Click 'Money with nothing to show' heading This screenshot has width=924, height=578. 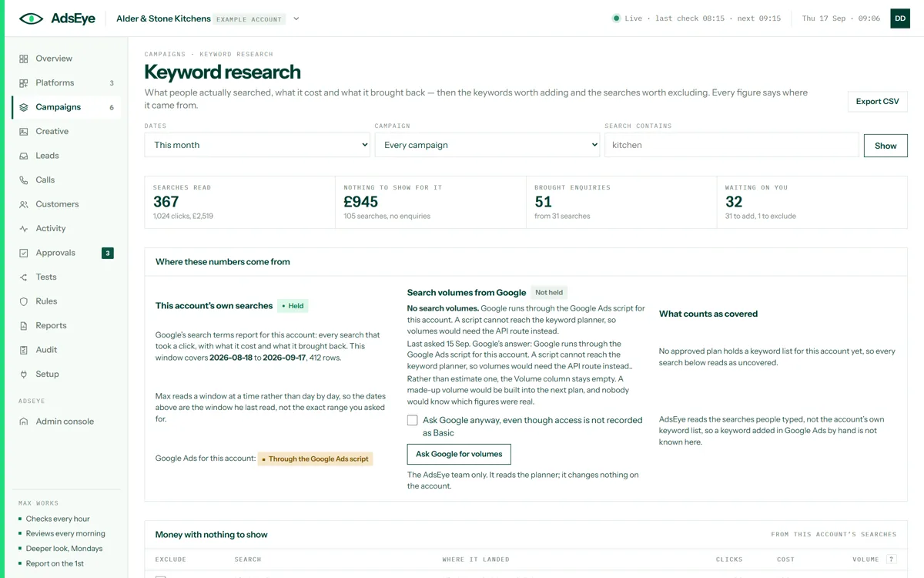(212, 535)
